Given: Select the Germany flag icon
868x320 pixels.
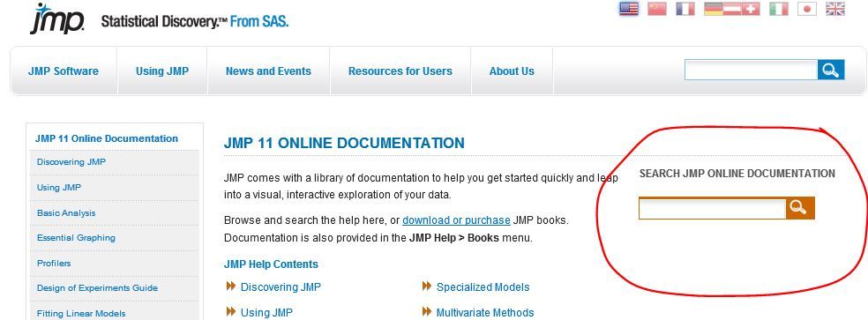Looking at the screenshot, I should pos(714,9).
